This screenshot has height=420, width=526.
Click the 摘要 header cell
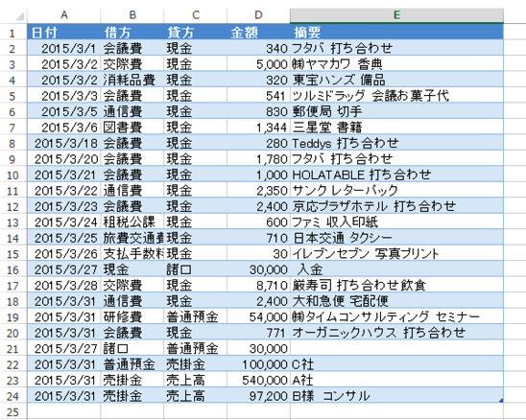(x=396, y=33)
